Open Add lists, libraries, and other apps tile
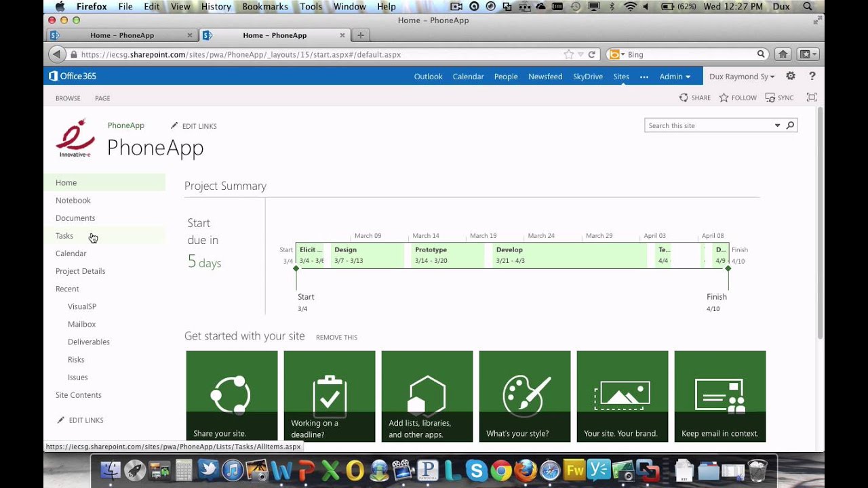Viewport: 868px width, 488px height. (x=427, y=396)
